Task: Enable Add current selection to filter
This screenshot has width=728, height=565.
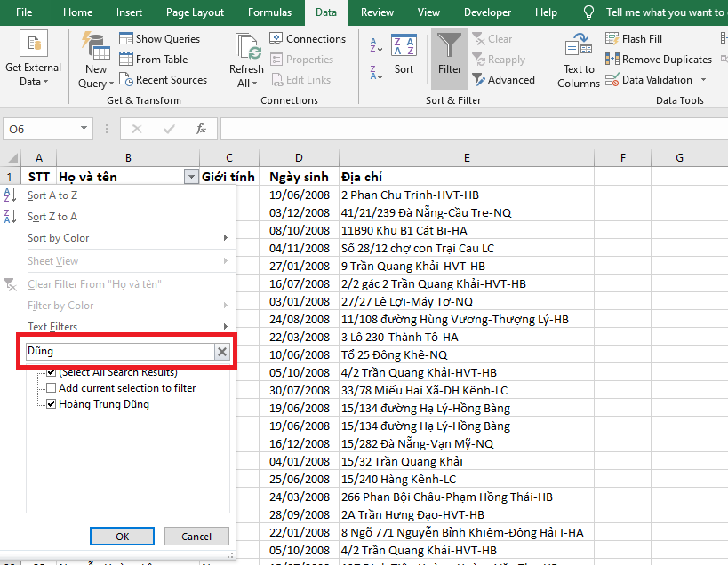Action: click(x=51, y=387)
